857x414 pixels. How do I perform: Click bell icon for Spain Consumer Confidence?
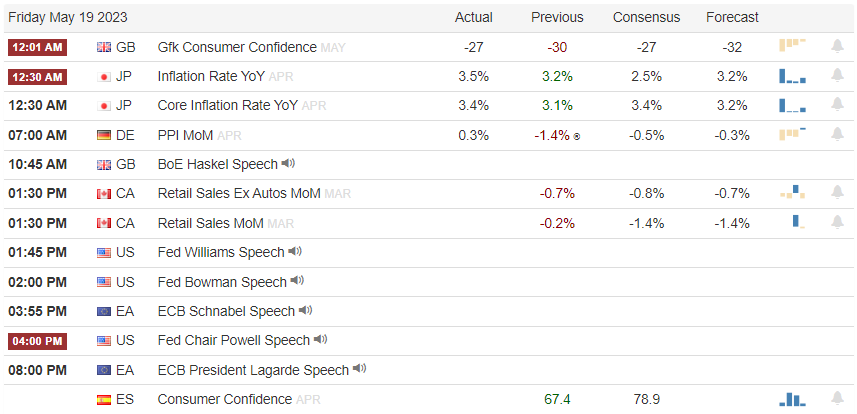coord(837,399)
